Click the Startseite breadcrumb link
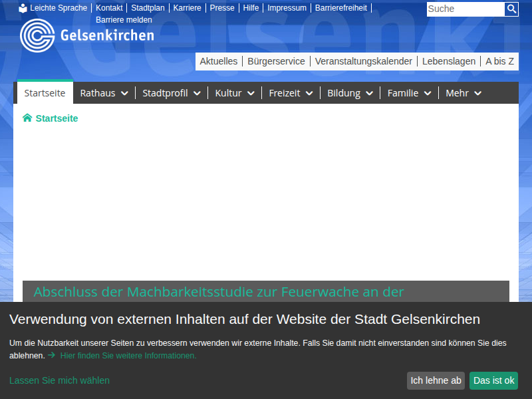Screen dimensions: 532x399 tap(57, 118)
